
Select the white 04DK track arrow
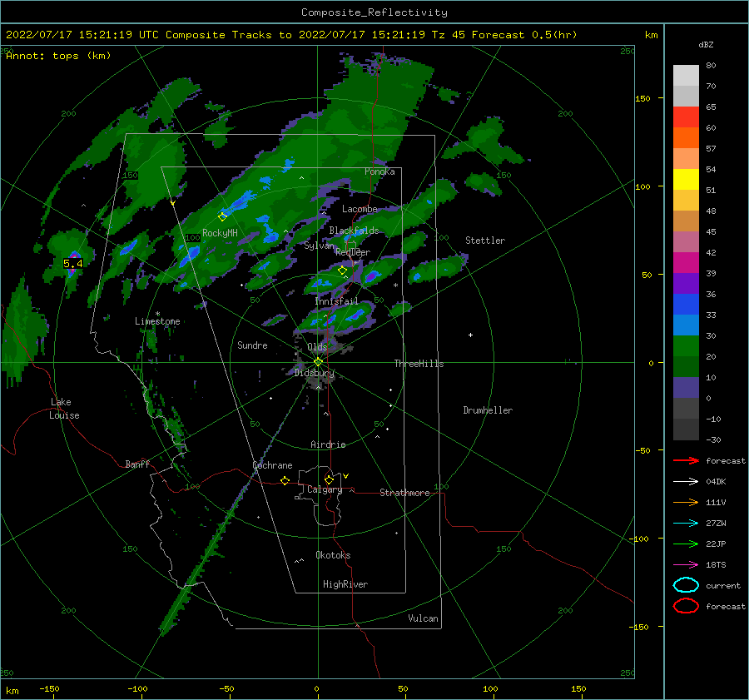click(x=686, y=482)
